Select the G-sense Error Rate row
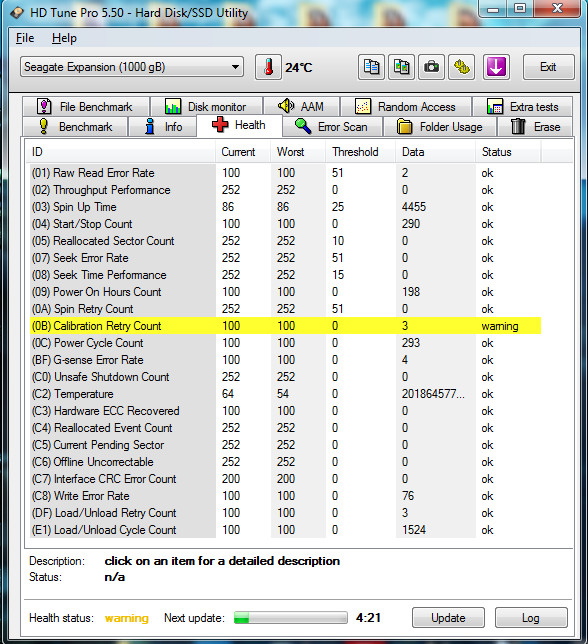The height and width of the screenshot is (644, 588). (x=285, y=360)
